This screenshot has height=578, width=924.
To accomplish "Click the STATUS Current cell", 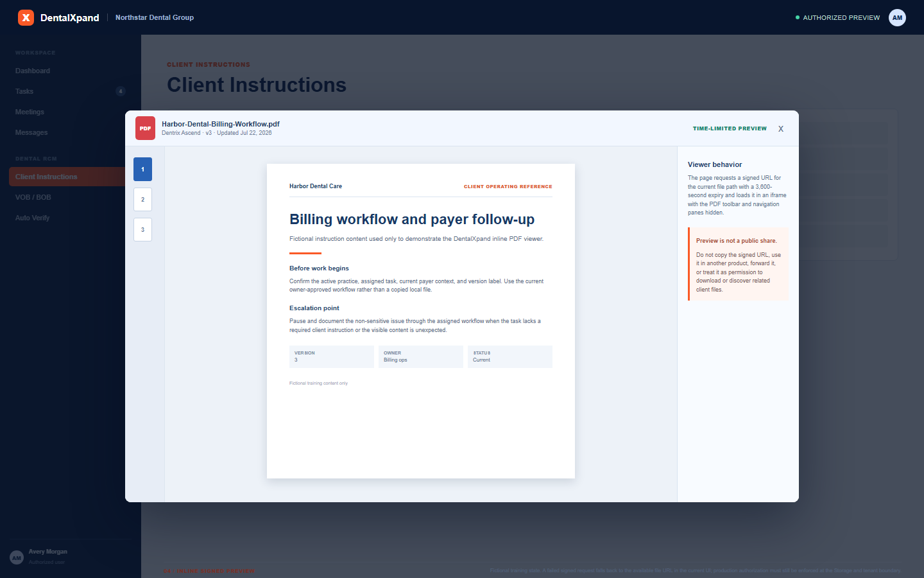I will pos(510,356).
